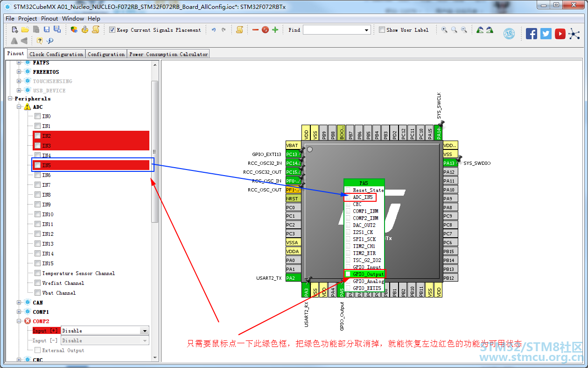Switch to Clock Configuration tab
The width and height of the screenshot is (588, 368).
coord(56,54)
